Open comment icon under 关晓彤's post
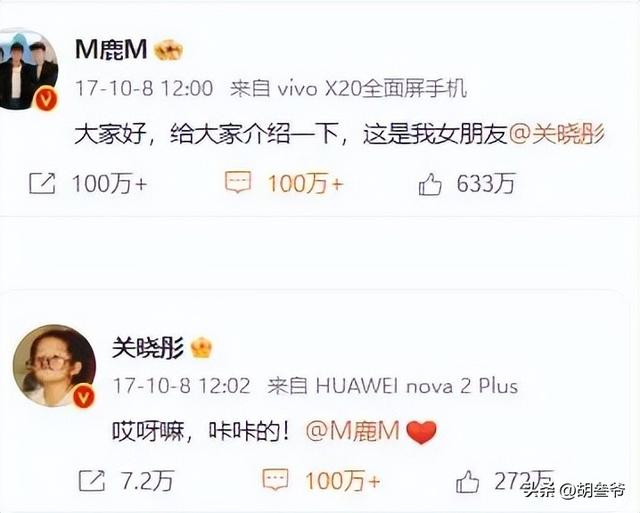 pyautogui.click(x=275, y=479)
